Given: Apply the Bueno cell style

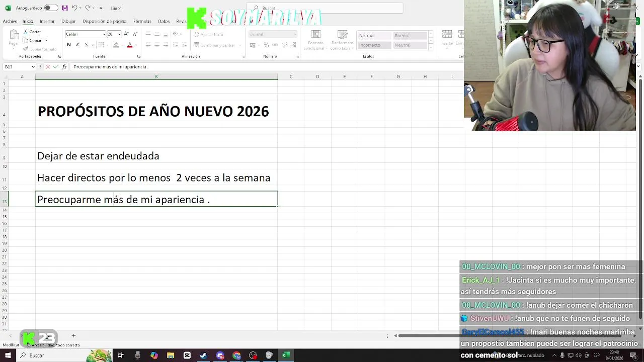Looking at the screenshot, I should (x=410, y=36).
